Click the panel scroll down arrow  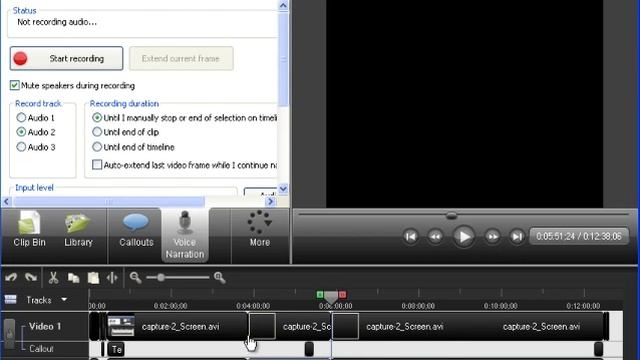pyautogui.click(x=283, y=189)
